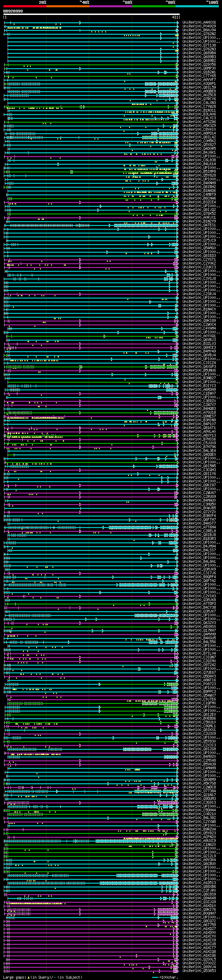Click the purple ~60% legend color bar
This screenshot has height=980, width=222.
click(x=111, y=7)
